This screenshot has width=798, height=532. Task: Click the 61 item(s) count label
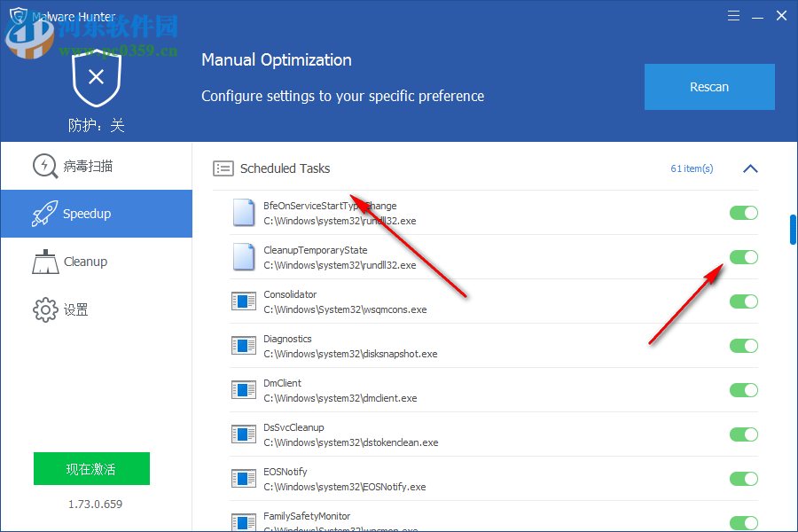[x=692, y=168]
